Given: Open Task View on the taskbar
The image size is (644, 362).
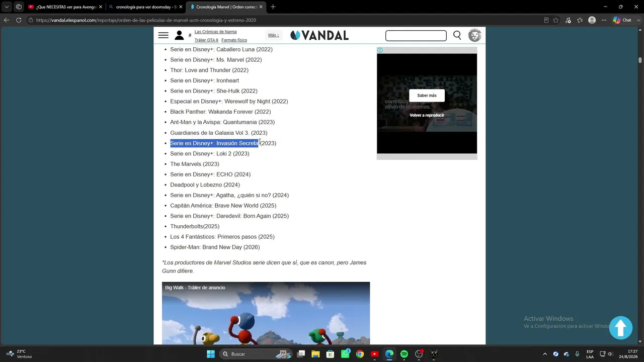Looking at the screenshot, I should tap(301, 354).
